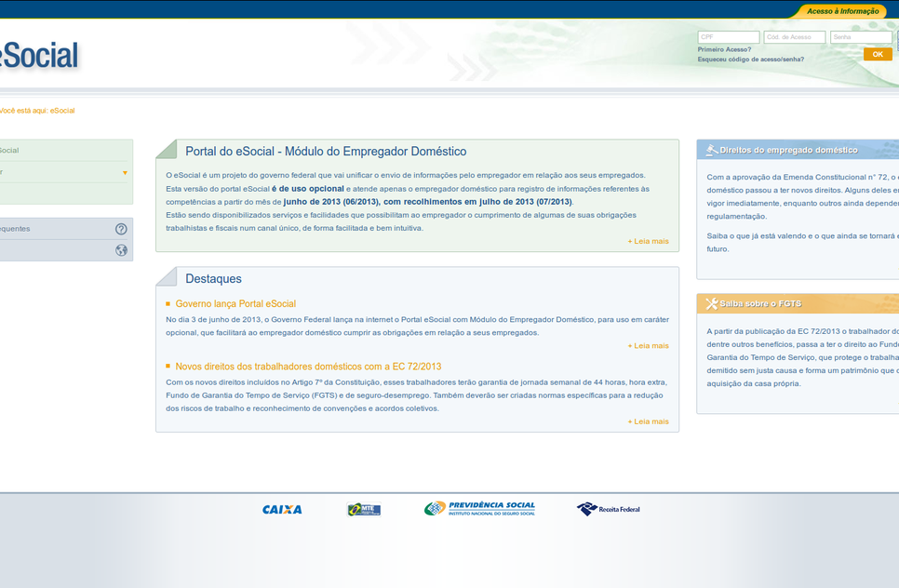Click Direitos do empregado doméstico header
899x588 pixels.
(788, 150)
